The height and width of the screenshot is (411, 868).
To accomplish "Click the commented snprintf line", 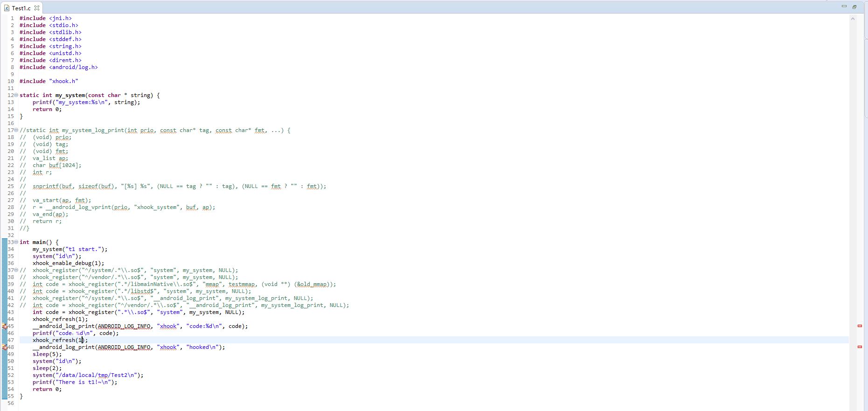I will point(173,186).
